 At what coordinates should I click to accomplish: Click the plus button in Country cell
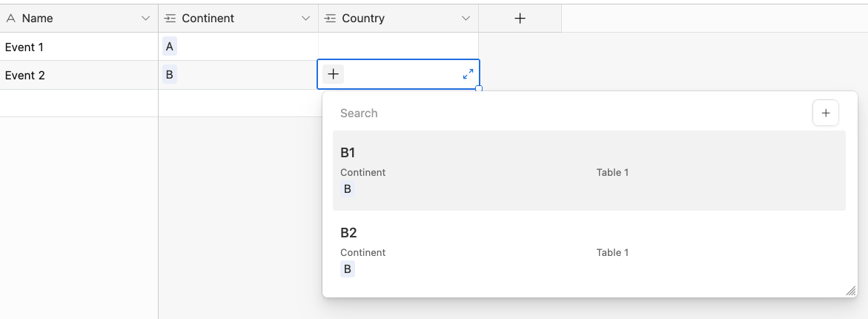click(334, 73)
